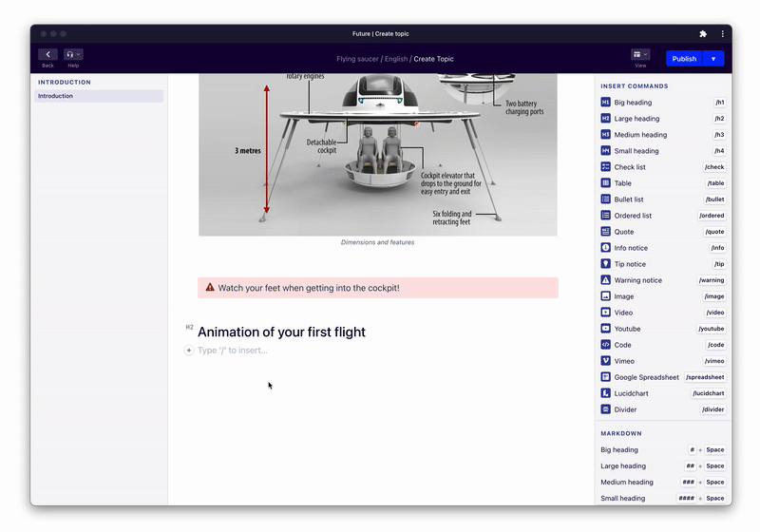This screenshot has height=532, width=760.
Task: Insert an Ordered list icon
Action: point(605,215)
